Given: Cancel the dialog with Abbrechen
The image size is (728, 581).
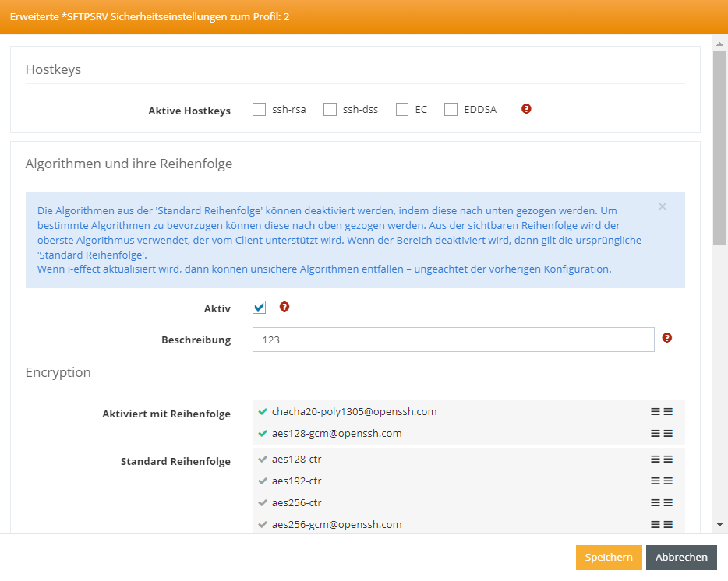Looking at the screenshot, I should click(x=681, y=557).
